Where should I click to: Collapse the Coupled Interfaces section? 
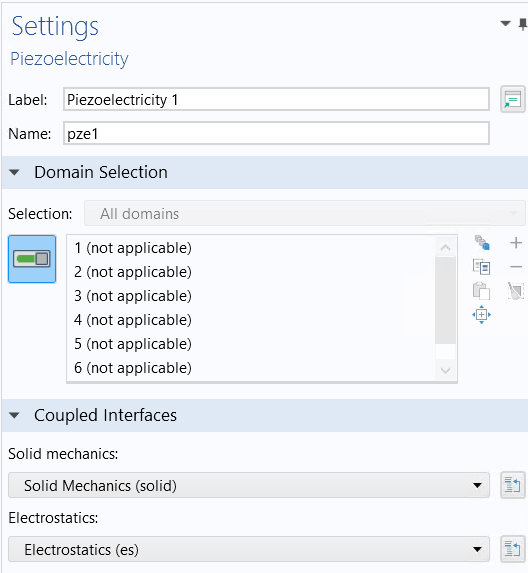14,415
